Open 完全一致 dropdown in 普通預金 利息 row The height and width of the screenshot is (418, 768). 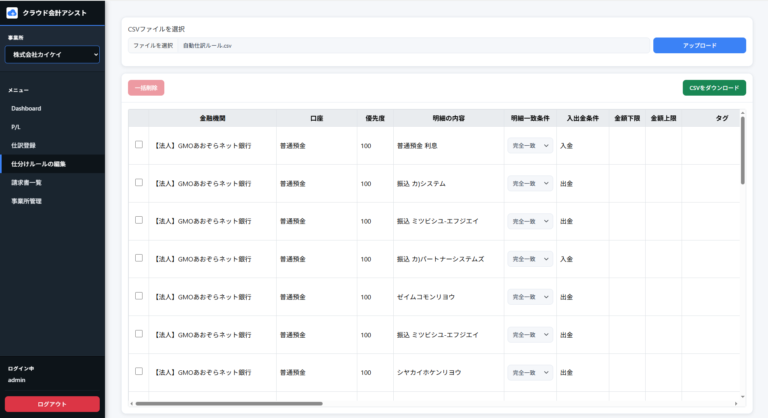pos(529,146)
